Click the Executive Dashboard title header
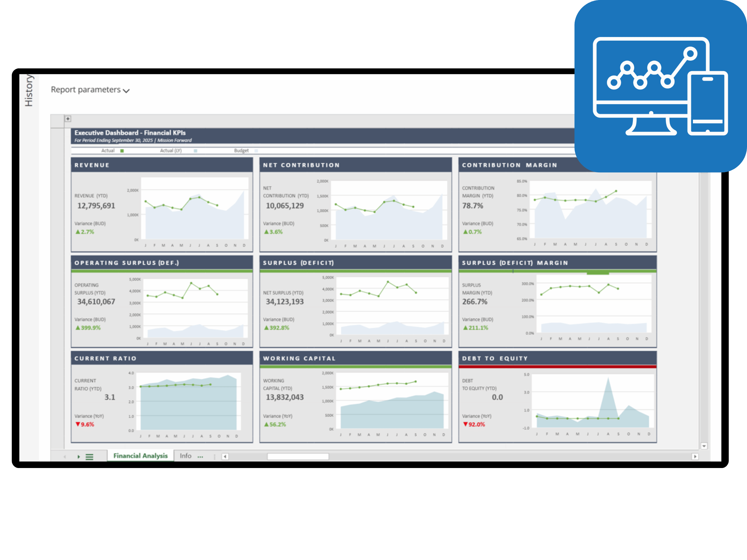 pos(130,133)
